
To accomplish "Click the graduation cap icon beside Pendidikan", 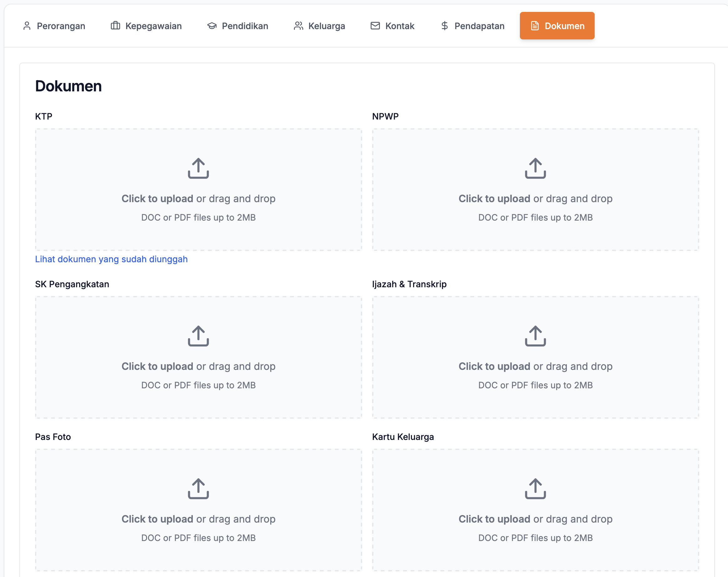I will tap(212, 26).
